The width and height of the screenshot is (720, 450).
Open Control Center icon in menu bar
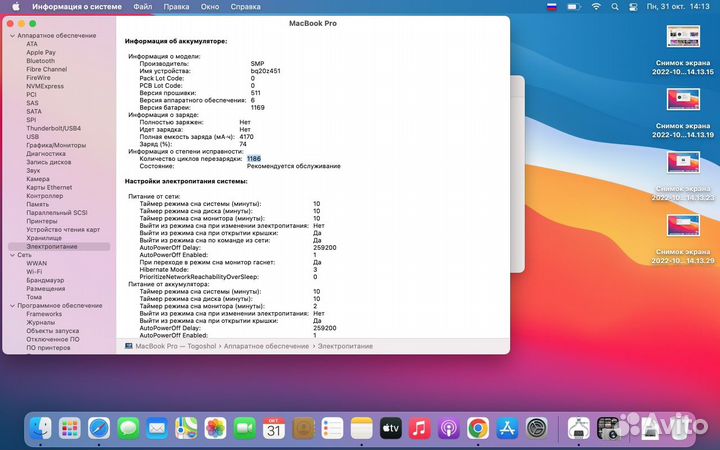coord(633,7)
